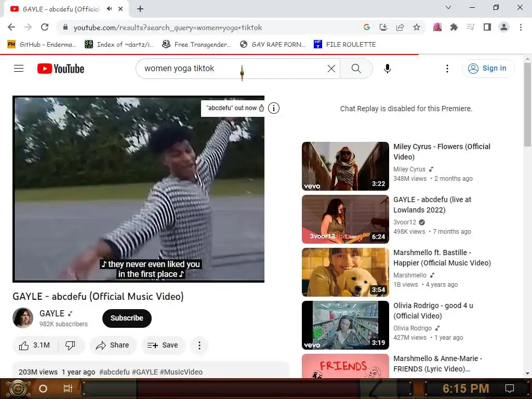532x399 pixels.
Task: Click the video player to pause
Action: click(138, 189)
